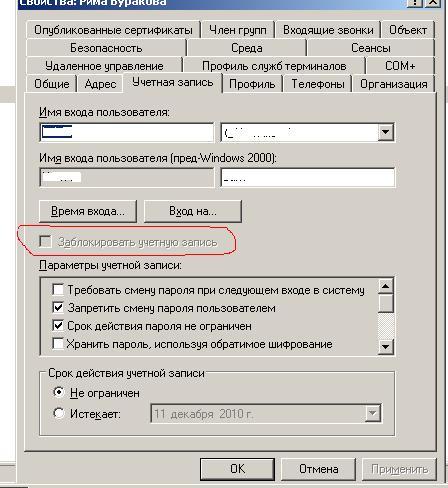
Task: Click the account options scrollbar thumb
Action: pos(386,303)
